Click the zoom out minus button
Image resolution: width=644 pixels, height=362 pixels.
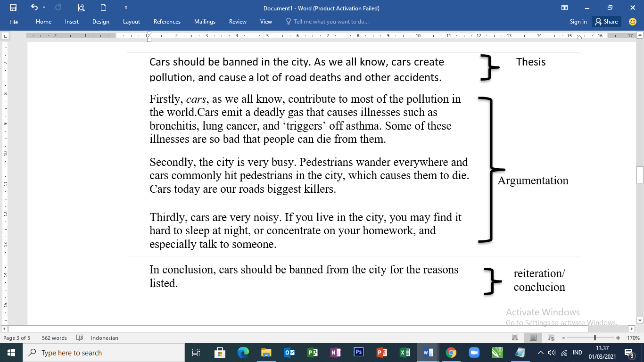(x=564, y=338)
